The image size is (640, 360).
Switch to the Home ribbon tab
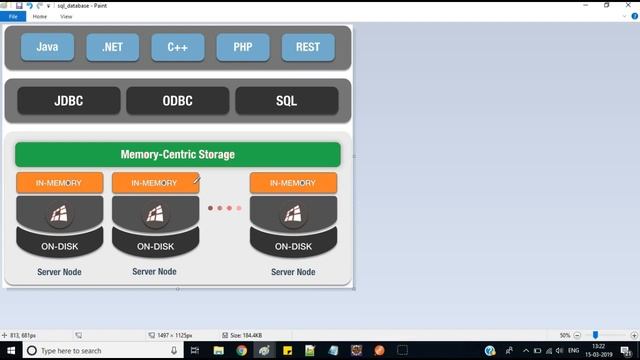pos(40,17)
